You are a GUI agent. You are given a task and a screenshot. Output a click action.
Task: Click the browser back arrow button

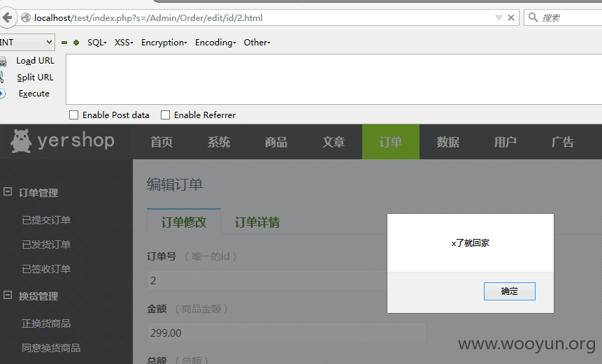(x=8, y=17)
